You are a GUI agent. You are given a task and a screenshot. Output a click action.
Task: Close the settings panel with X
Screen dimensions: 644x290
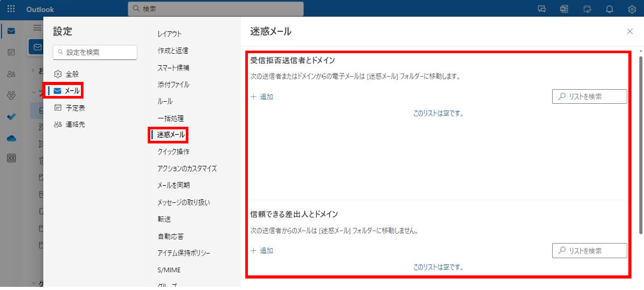(630, 31)
